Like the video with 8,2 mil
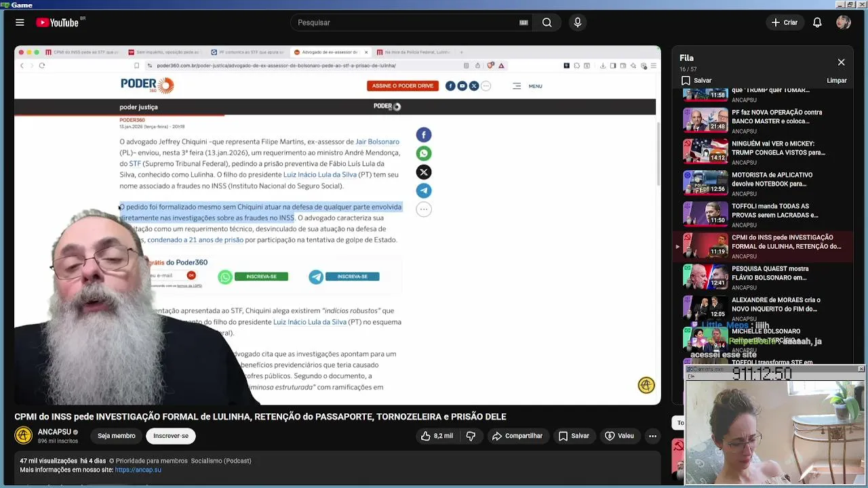 (x=436, y=436)
